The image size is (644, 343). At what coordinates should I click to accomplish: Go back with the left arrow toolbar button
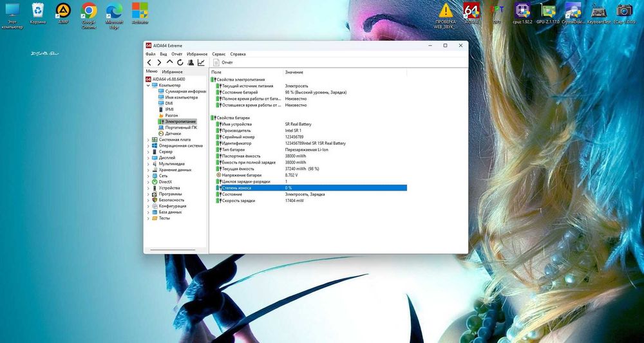(x=149, y=62)
